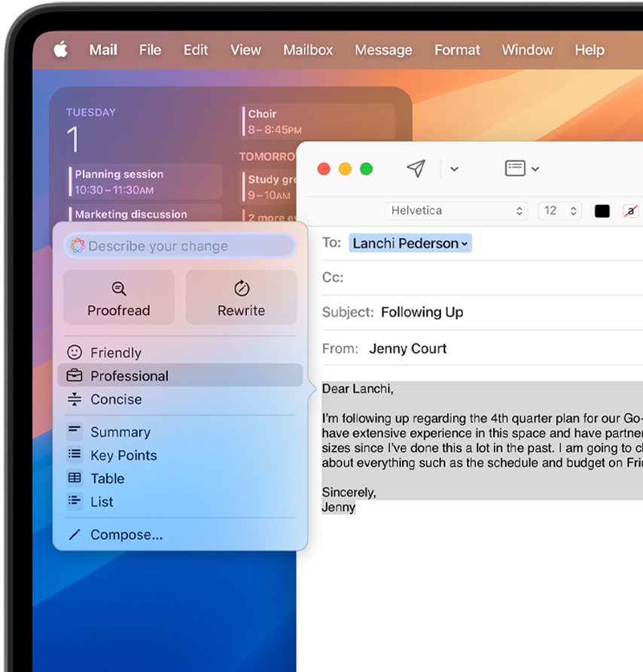Send the email using the paper plane icon
Screen dimensions: 643x672
tap(416, 168)
